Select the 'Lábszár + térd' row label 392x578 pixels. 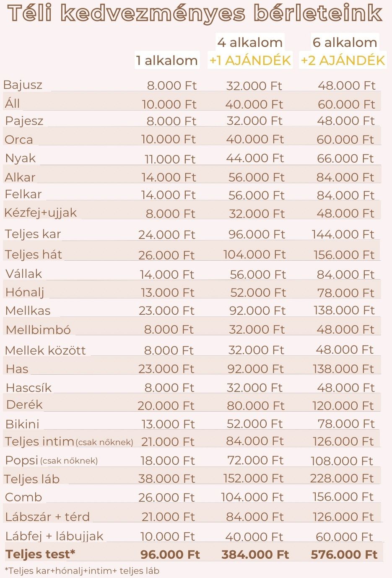(x=47, y=516)
